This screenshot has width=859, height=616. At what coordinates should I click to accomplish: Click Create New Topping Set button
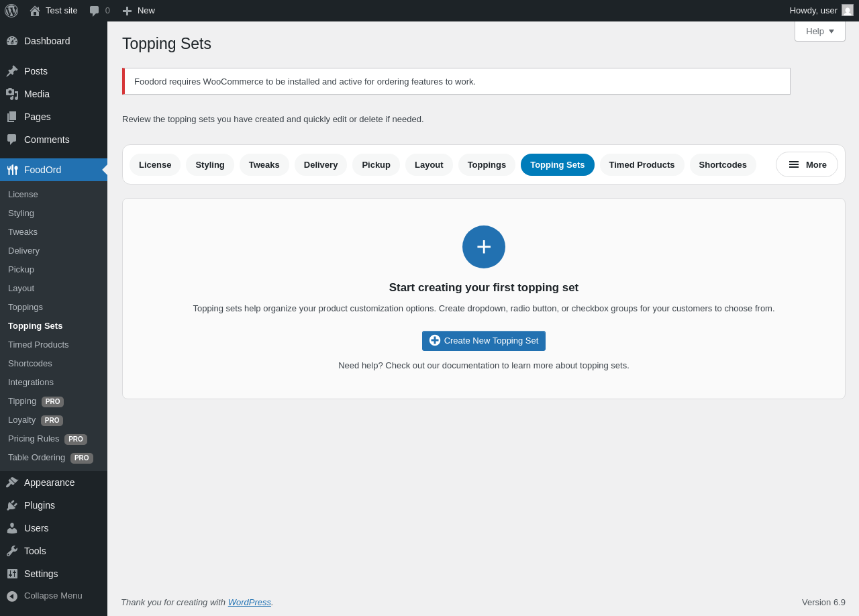point(484,341)
